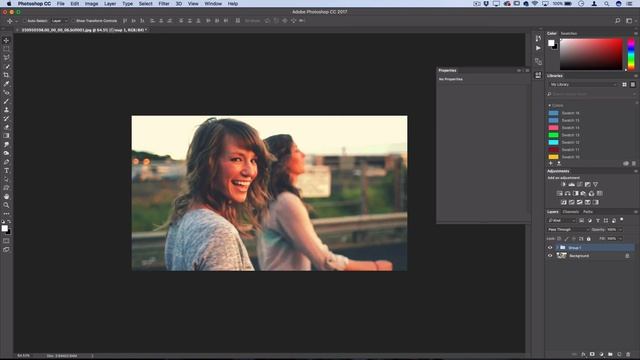Viewport: 640px width, 360px height.
Task: Open the Fill value dropdown
Action: 620,239
